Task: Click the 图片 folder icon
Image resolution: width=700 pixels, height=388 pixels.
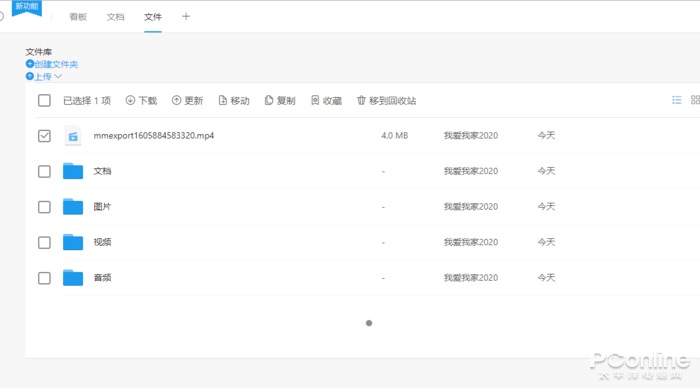Action: 73,206
